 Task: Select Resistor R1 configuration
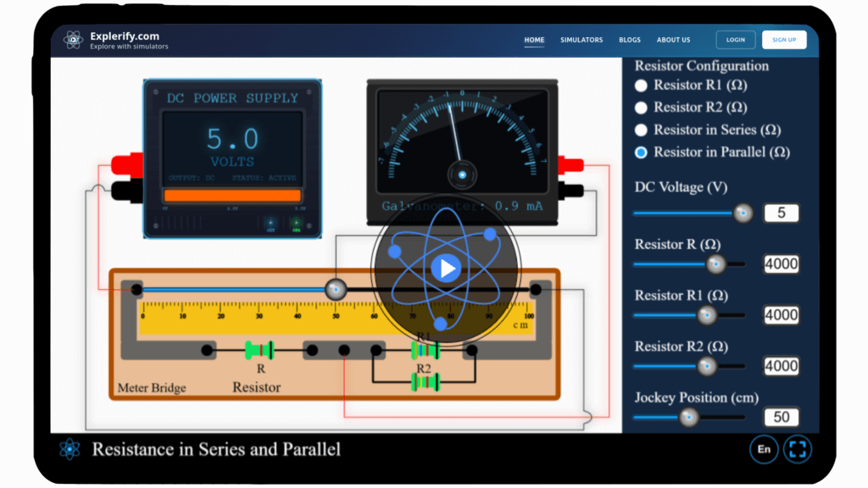pos(641,86)
